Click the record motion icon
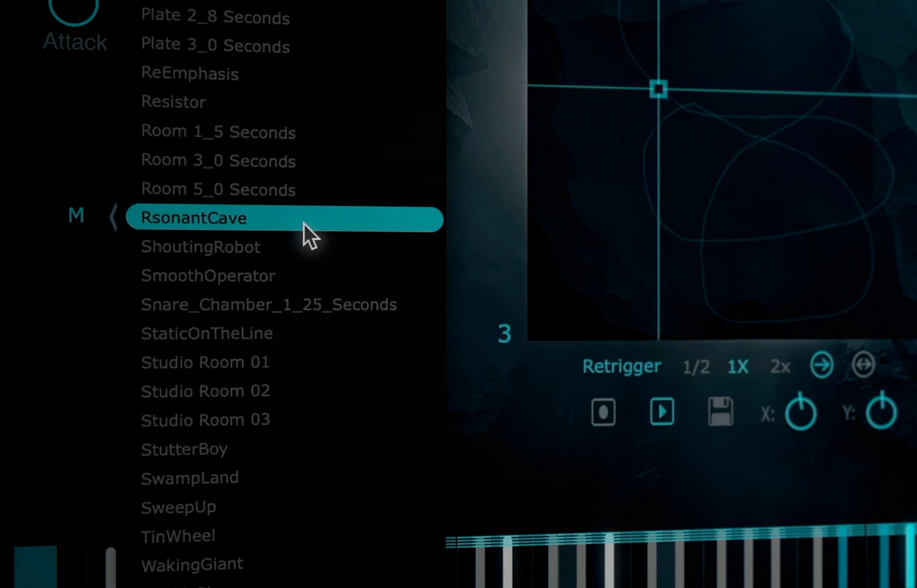This screenshot has height=588, width=917. pos(603,412)
